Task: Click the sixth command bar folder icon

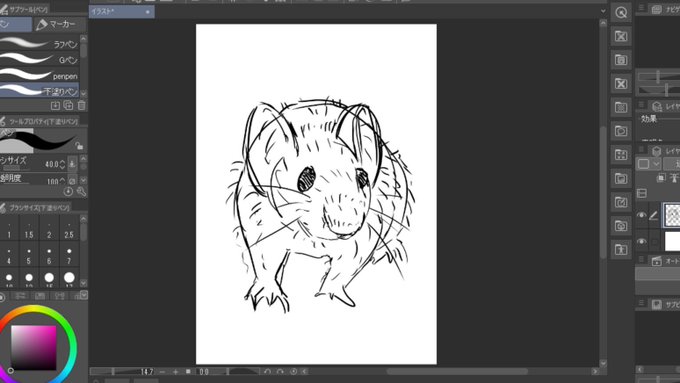Action: [x=621, y=131]
